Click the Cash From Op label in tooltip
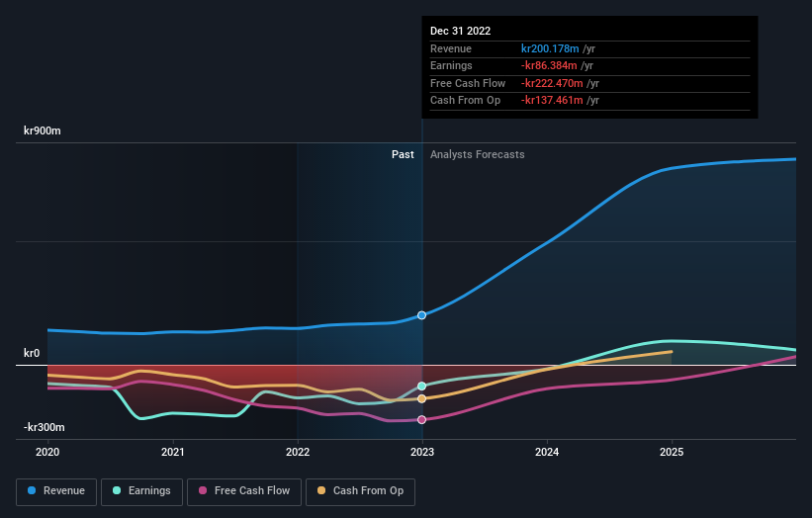Image resolution: width=812 pixels, height=518 pixels. coord(465,101)
